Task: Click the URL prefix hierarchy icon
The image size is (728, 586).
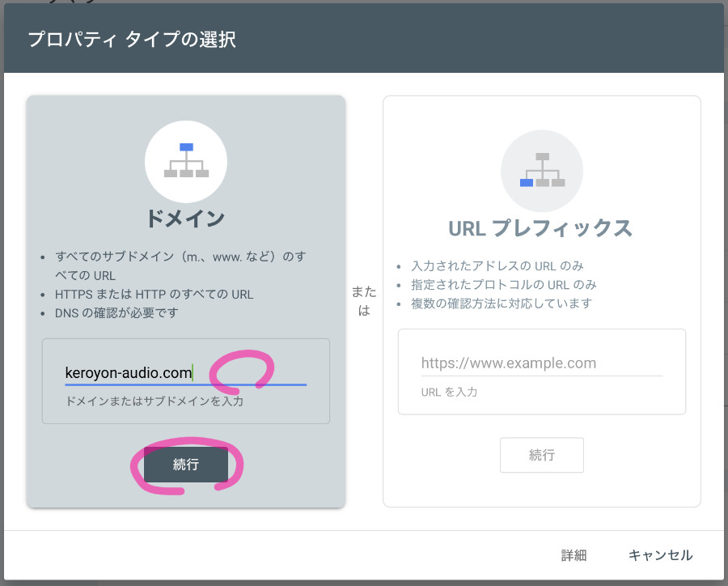Action: (x=542, y=171)
